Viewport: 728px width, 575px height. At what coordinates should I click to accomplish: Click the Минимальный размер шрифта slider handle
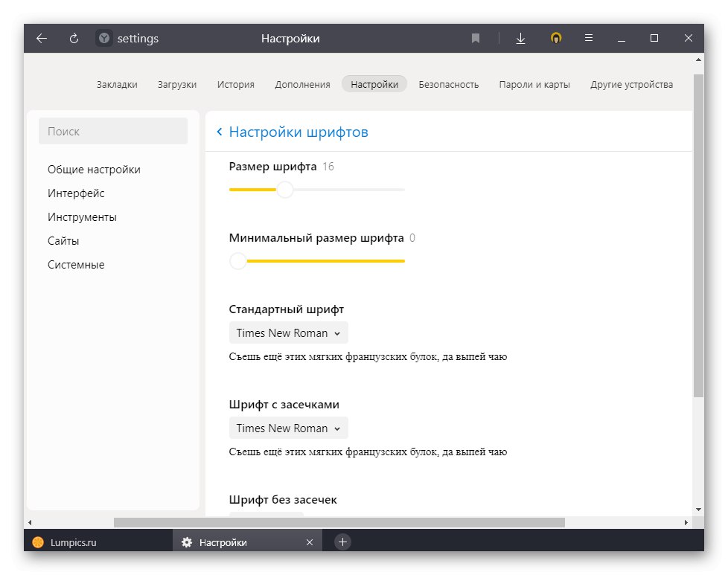[238, 261]
